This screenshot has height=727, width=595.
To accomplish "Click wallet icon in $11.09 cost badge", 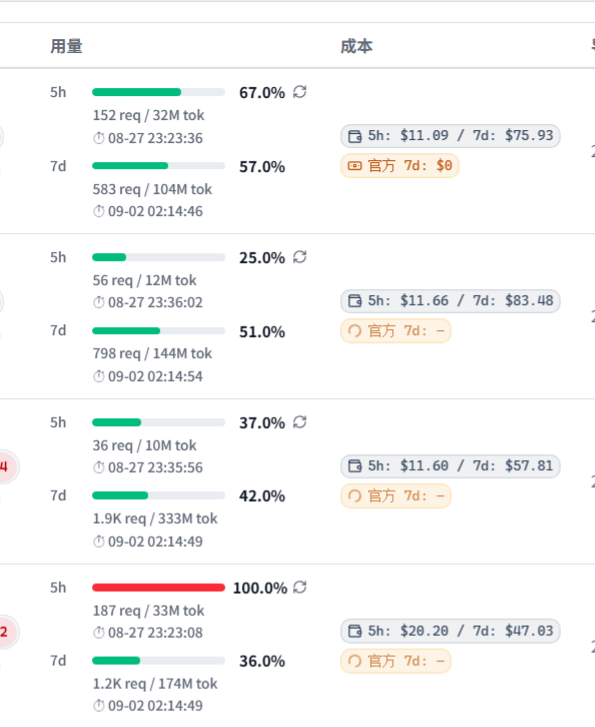I will pyautogui.click(x=355, y=136).
